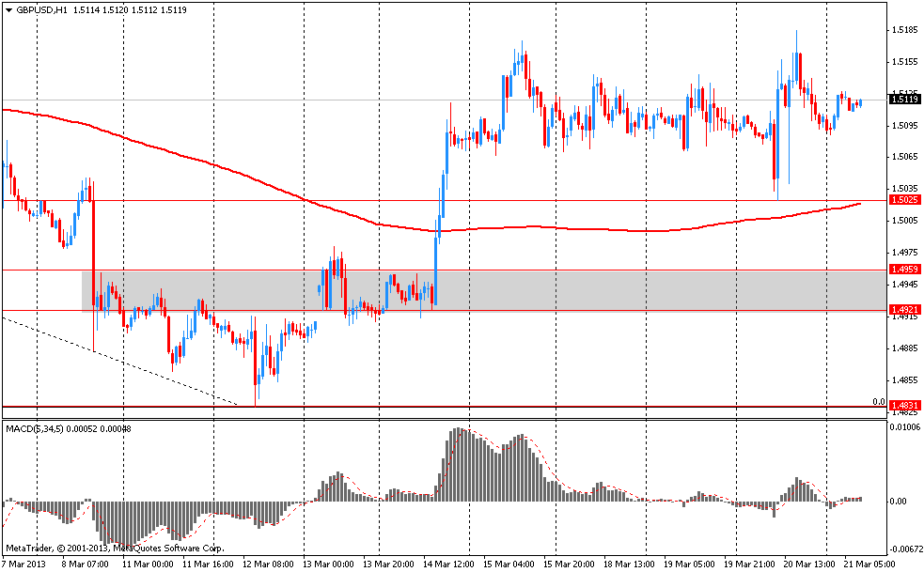Select the red 1.5025 price level label

click(905, 200)
